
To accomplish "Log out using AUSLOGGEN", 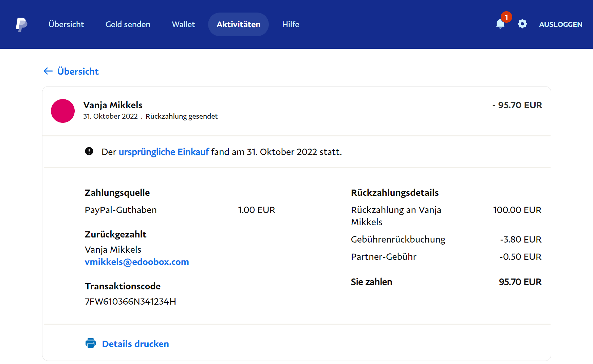I will 560,24.
